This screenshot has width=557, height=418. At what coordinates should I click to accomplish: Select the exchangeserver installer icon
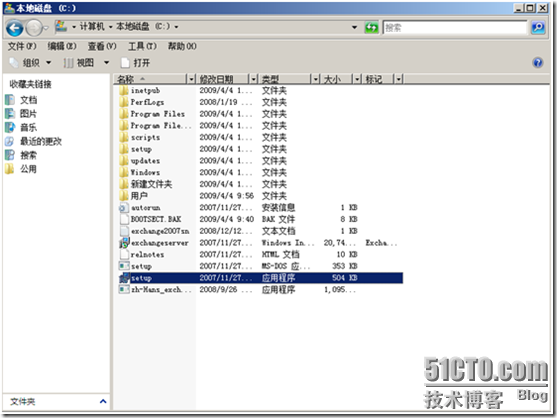pyautogui.click(x=124, y=243)
